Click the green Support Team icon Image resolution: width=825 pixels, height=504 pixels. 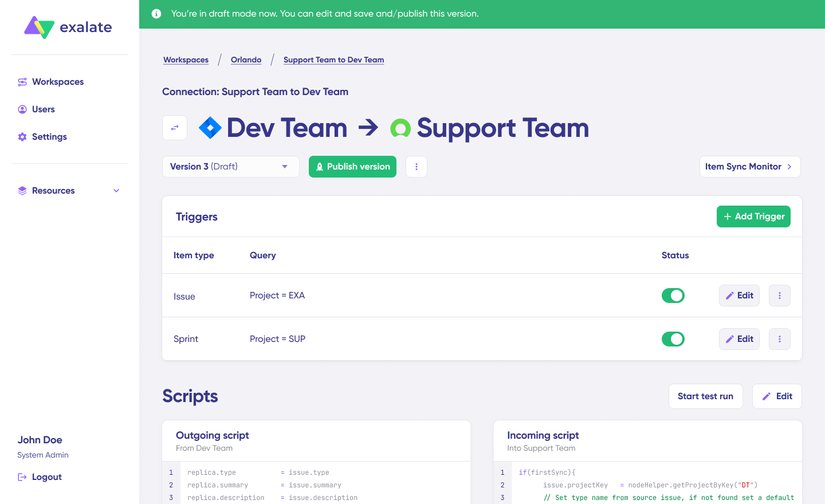[400, 128]
